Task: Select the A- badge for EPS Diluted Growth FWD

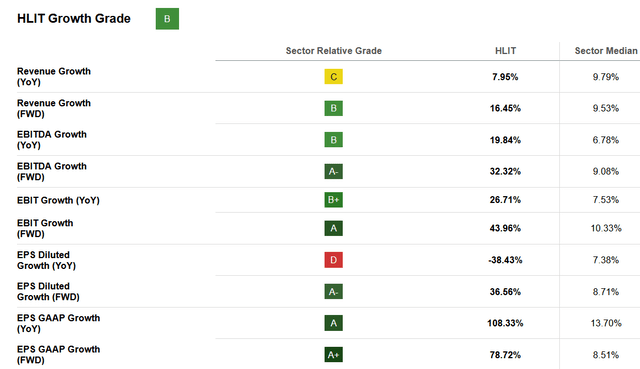Action: (333, 291)
